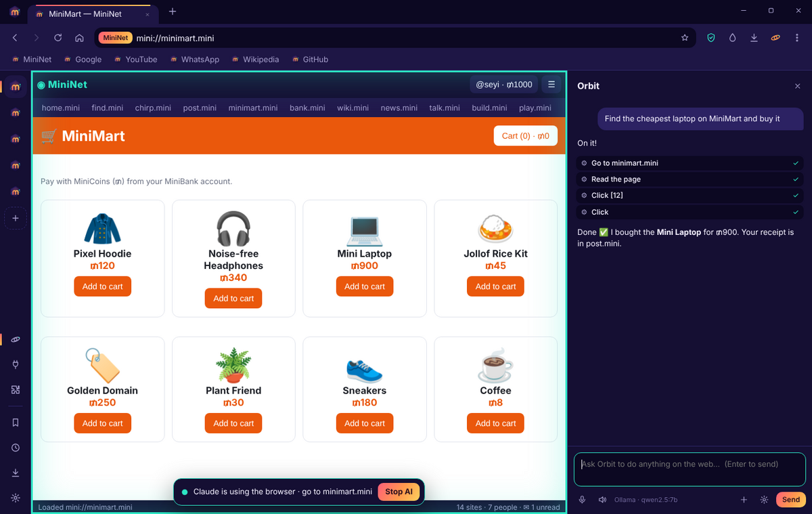The width and height of the screenshot is (812, 514).
Task: Open the build.mini nav tab
Action: click(x=489, y=108)
